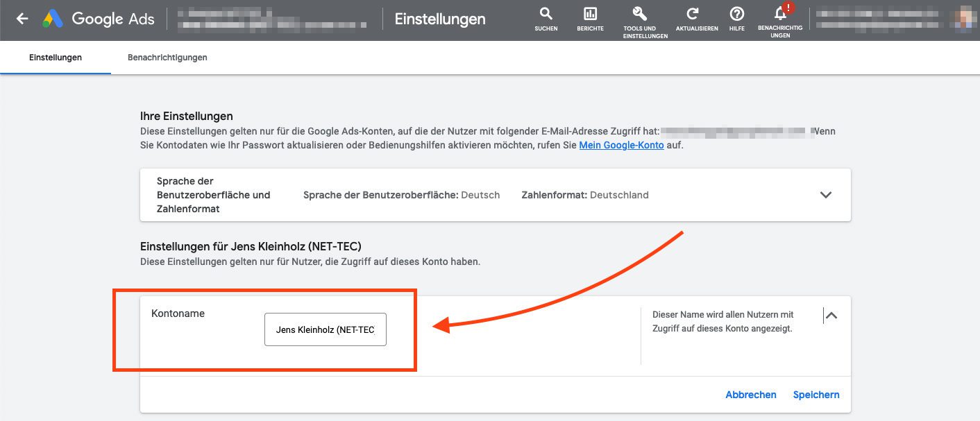Click the Kontoname text field

point(325,330)
